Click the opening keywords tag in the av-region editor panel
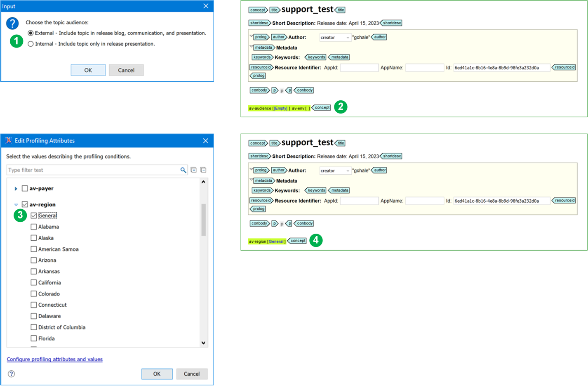588x386 pixels. tap(262, 190)
